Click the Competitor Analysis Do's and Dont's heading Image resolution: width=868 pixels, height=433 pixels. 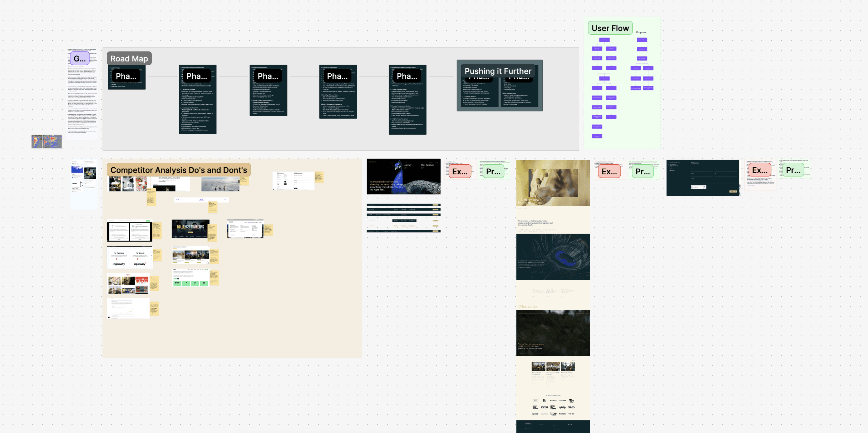pos(179,170)
